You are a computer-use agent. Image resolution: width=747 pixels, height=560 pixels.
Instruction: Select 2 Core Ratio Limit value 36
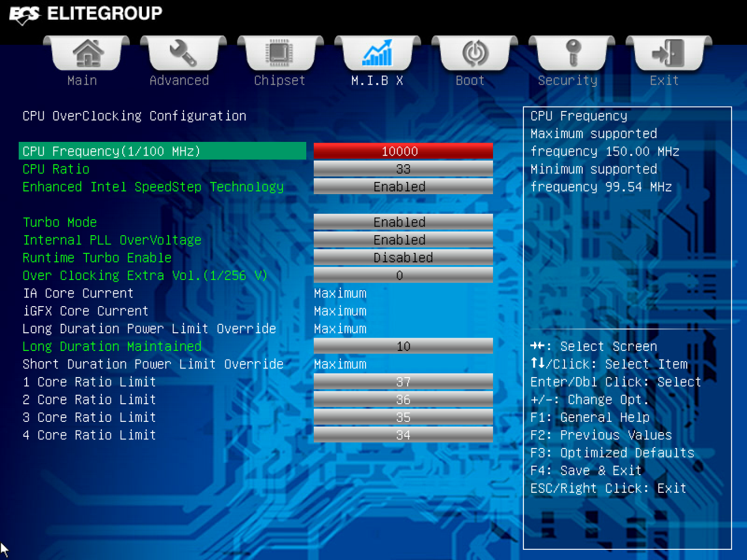pos(403,399)
